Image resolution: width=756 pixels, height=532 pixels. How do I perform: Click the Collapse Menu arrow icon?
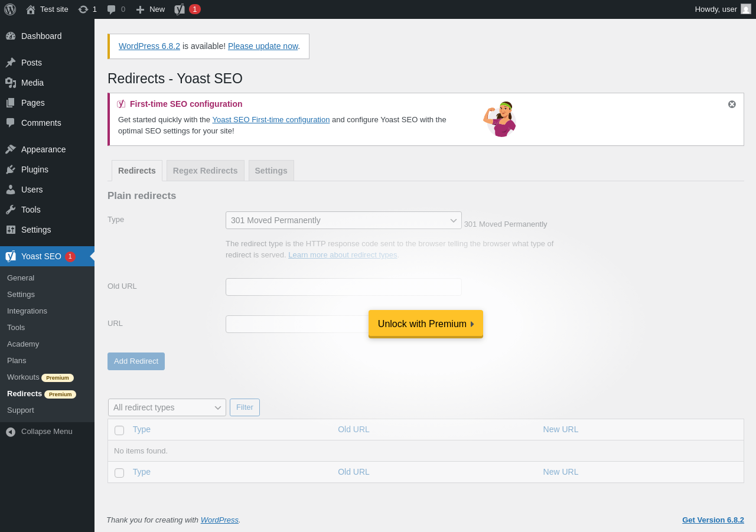(x=11, y=432)
